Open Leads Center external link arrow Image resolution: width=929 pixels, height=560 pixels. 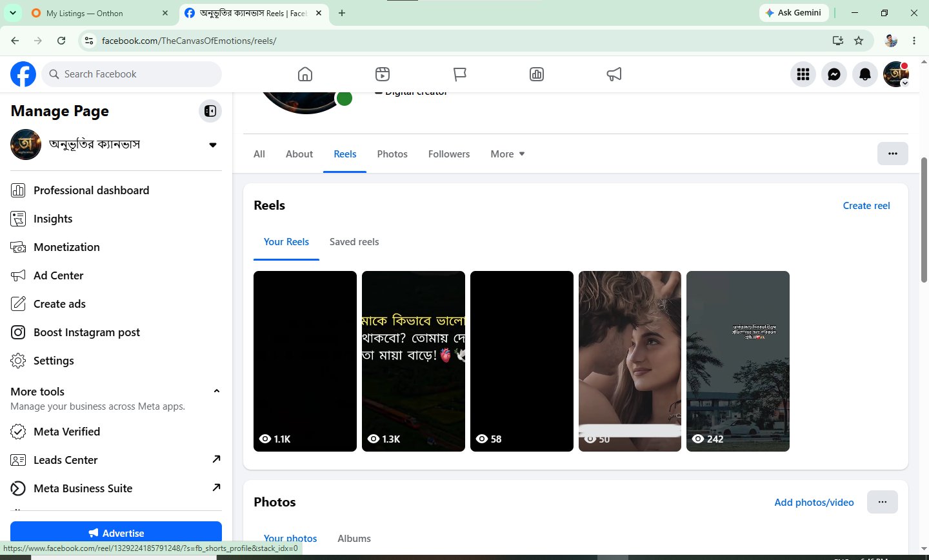coord(216,459)
